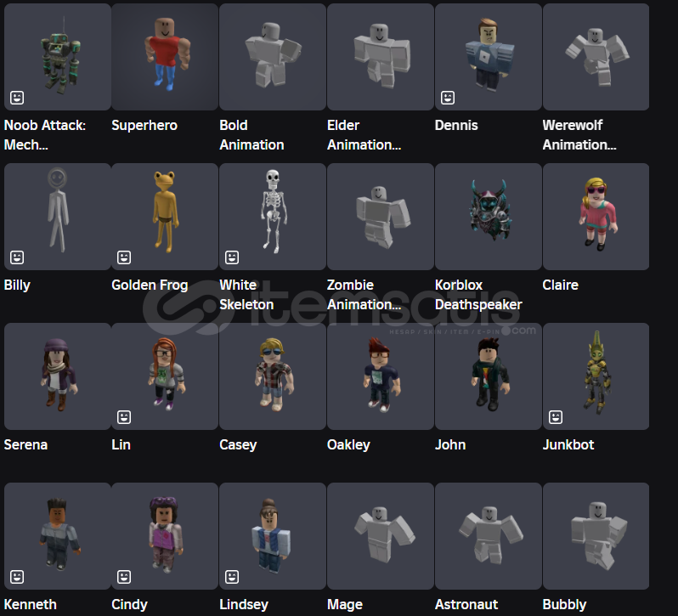Click the "Elder Animation..." item name
The width and height of the screenshot is (678, 616).
coord(364,135)
